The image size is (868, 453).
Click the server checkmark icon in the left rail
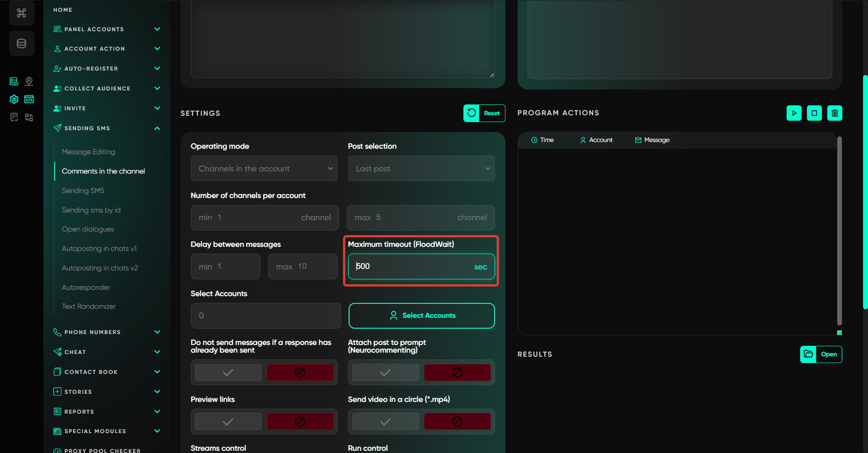pos(14,81)
